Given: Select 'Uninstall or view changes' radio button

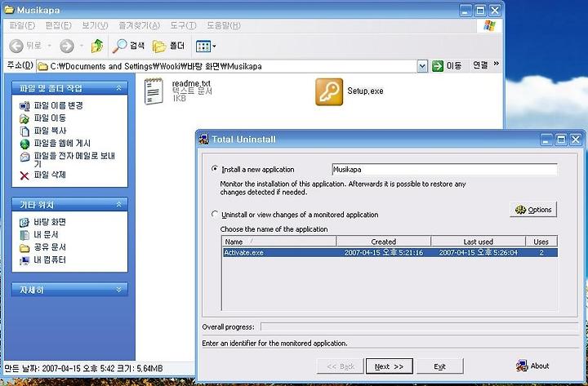Looking at the screenshot, I should pos(215,215).
